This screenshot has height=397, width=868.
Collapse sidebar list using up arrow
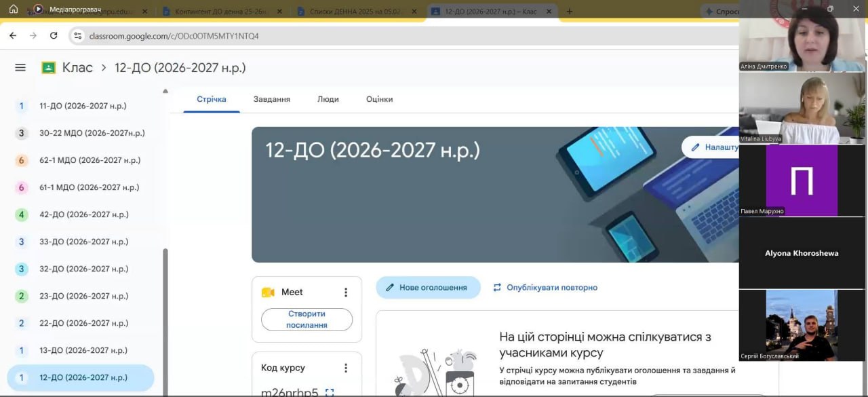165,91
